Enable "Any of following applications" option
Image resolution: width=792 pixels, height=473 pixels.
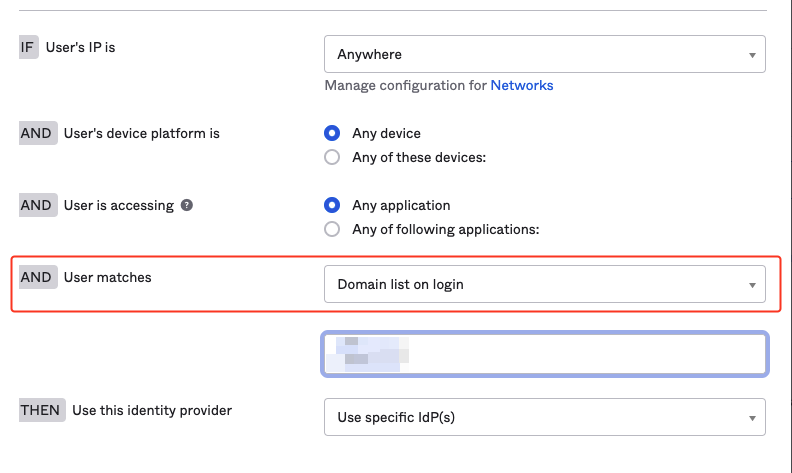(x=333, y=229)
